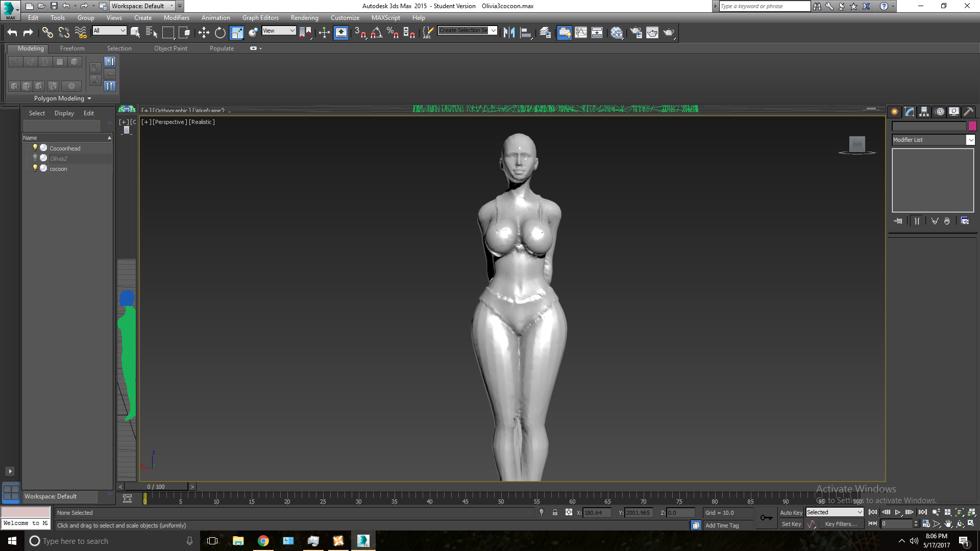The height and width of the screenshot is (551, 980).
Task: Click the Perspective viewport label
Action: 170,122
